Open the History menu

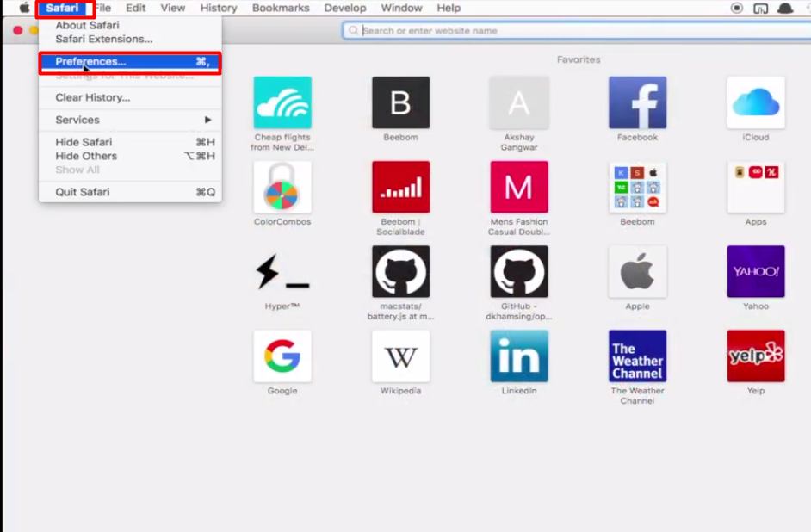[x=219, y=8]
